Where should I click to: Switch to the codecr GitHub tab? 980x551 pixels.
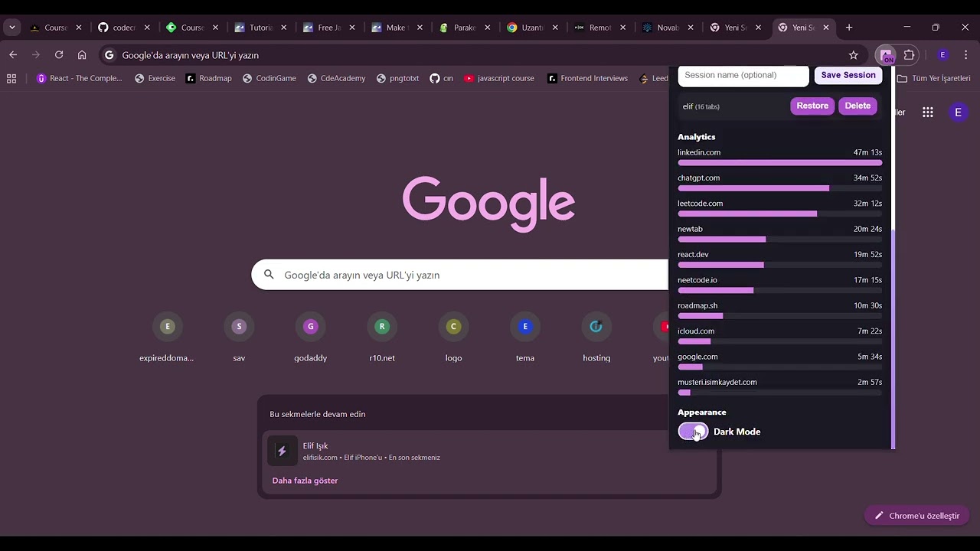[x=124, y=28]
